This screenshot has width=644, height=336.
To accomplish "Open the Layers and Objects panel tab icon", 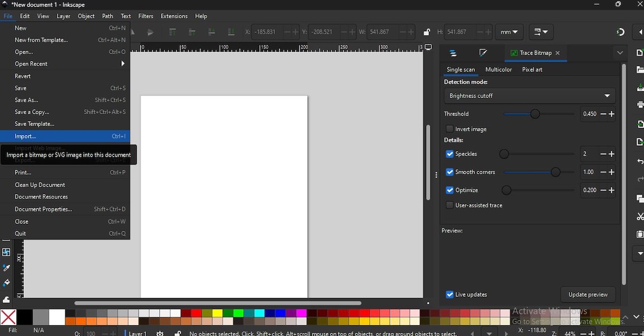I will point(453,53).
